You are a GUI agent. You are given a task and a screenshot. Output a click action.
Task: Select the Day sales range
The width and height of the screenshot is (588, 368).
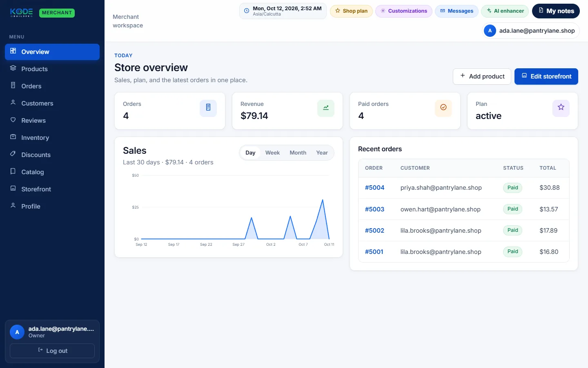(x=250, y=153)
